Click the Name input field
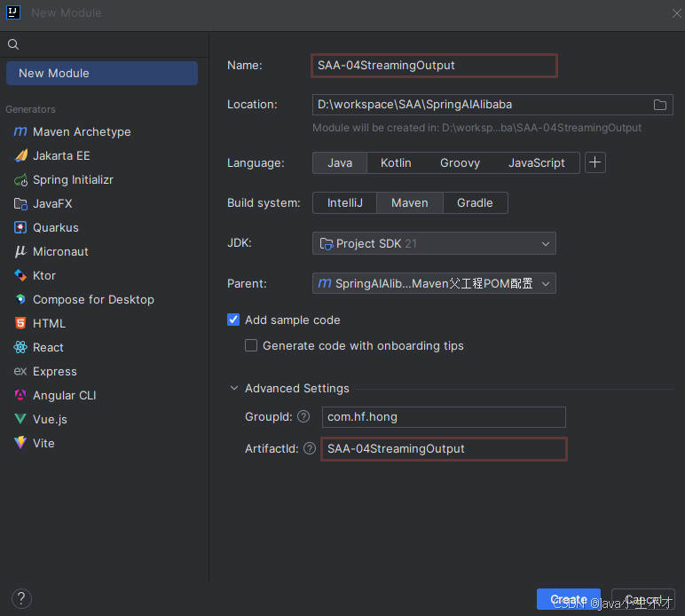Viewport: 685px width, 616px height. click(x=434, y=66)
